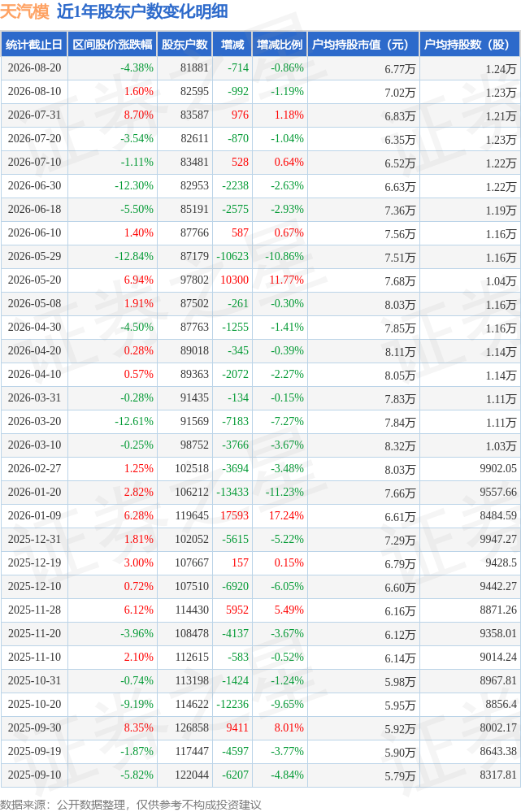Click the 2026-02-27 date row

pos(260,468)
